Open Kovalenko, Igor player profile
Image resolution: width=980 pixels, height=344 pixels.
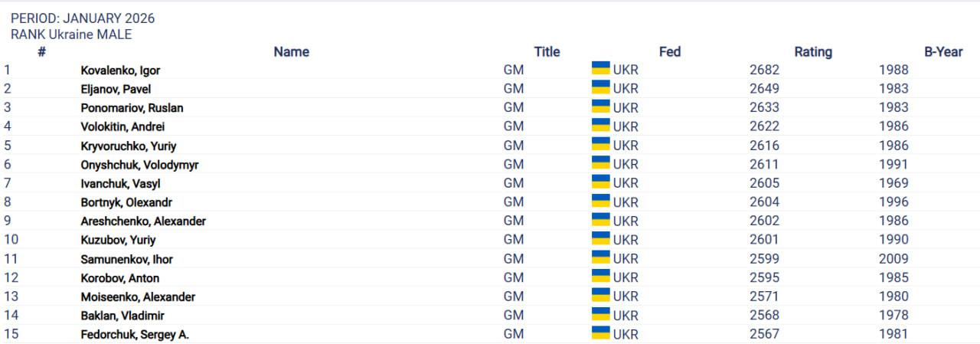pos(120,70)
